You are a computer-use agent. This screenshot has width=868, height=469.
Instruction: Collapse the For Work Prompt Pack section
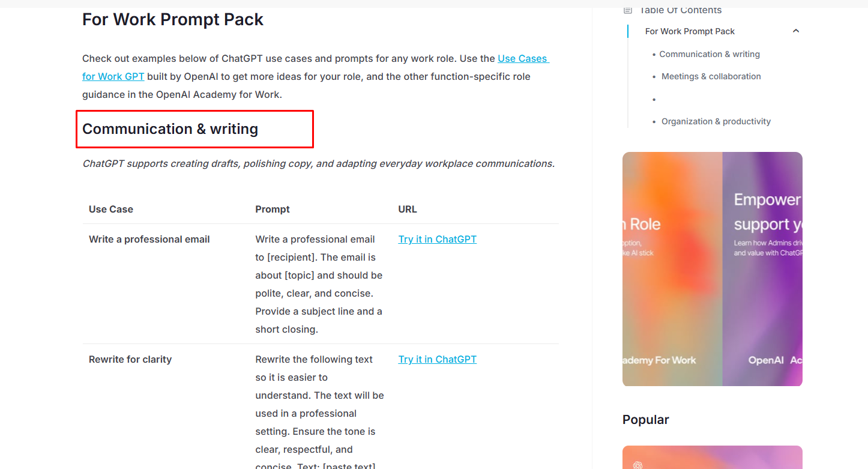pos(796,31)
